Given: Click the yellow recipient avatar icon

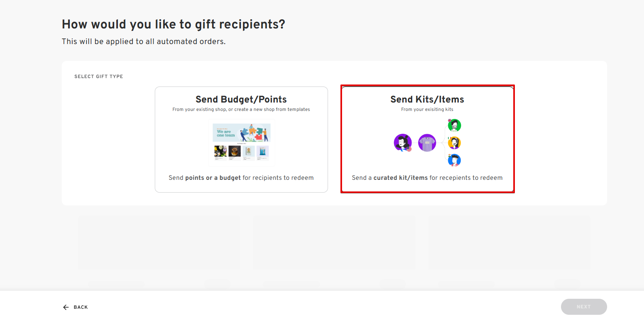Looking at the screenshot, I should click(x=454, y=143).
